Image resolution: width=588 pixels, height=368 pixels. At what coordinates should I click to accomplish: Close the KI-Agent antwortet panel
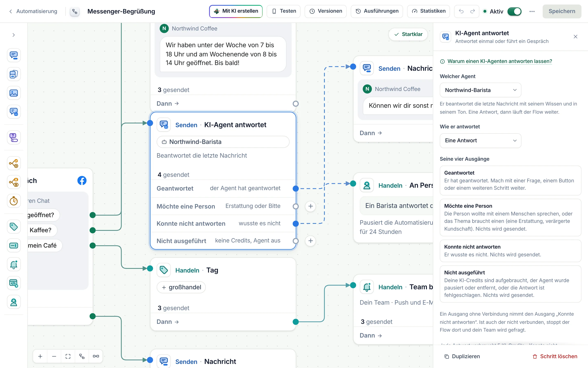(x=575, y=37)
